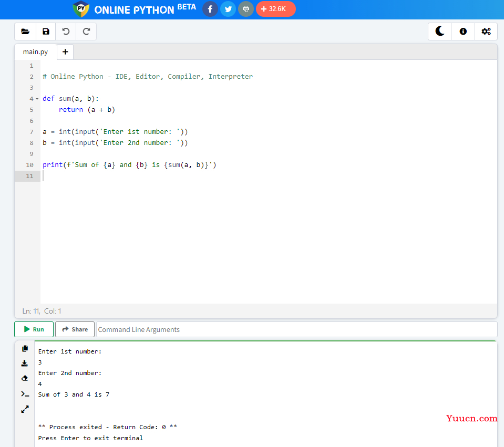
Task: Share on Twitter
Action: coord(228,9)
